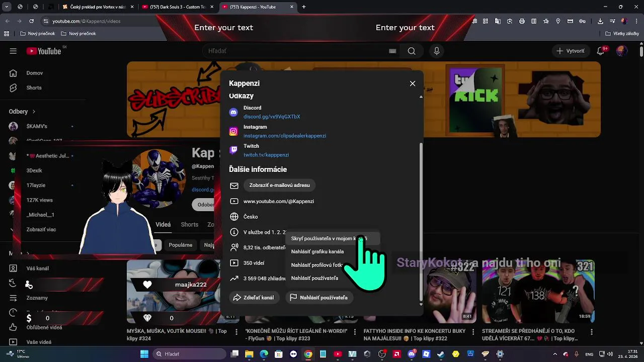Click 'Zobraziť e-mailovú adresu' button
This screenshot has width=644, height=362.
tap(280, 185)
